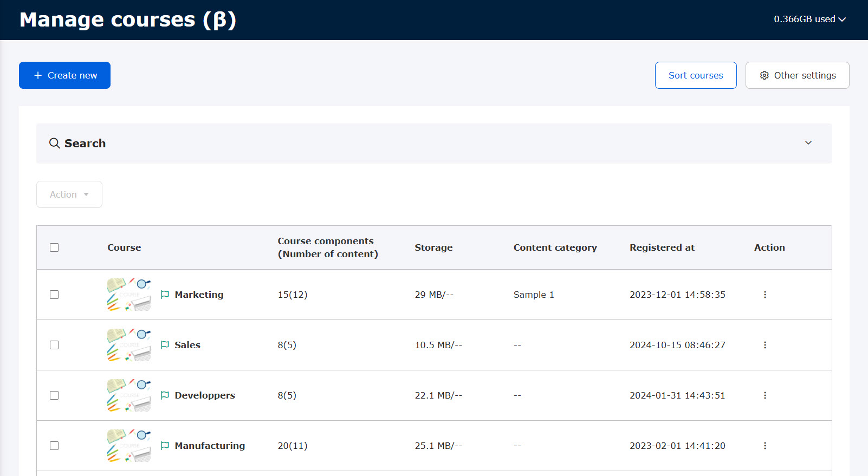868x476 pixels.
Task: Open the Action dropdown above the table
Action: pyautogui.click(x=69, y=194)
